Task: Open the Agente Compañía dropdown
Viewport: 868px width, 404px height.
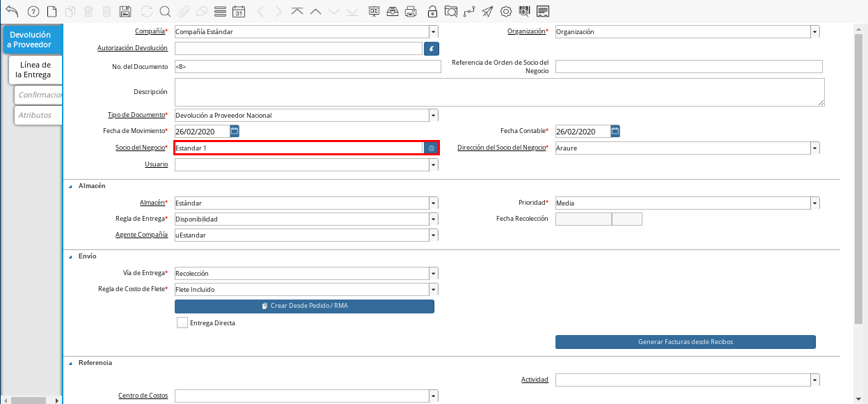Action: point(434,235)
